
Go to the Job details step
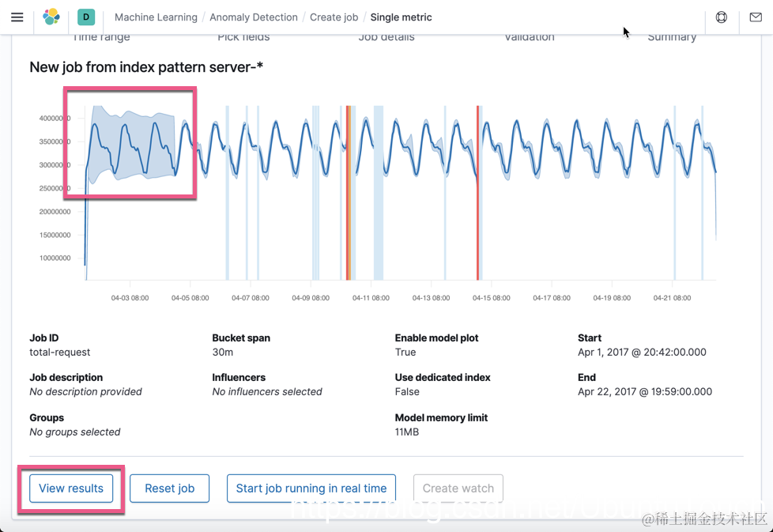coord(386,37)
